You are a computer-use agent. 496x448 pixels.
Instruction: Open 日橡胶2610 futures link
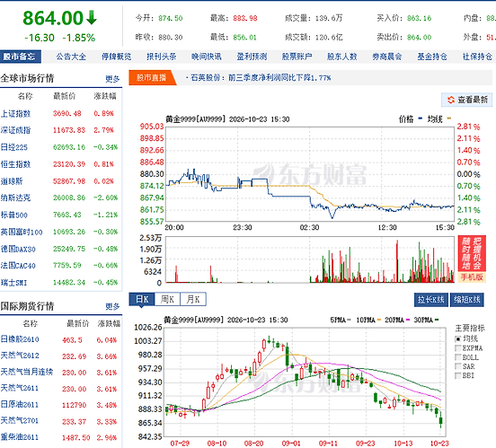tap(20, 339)
